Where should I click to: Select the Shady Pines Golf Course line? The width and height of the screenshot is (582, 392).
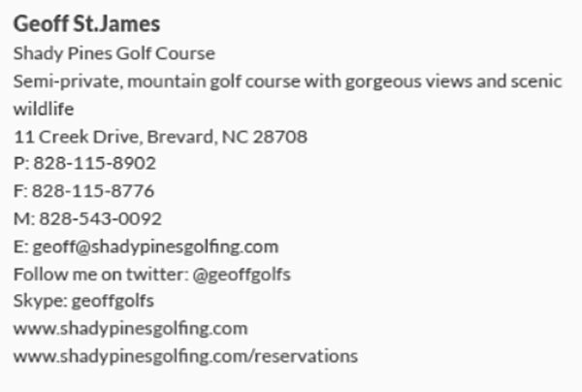114,53
